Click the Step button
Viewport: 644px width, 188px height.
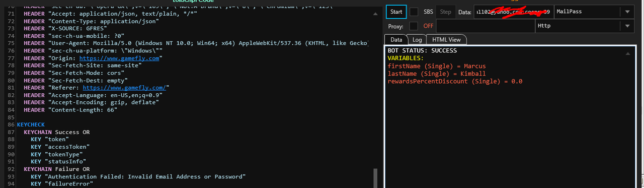click(446, 12)
